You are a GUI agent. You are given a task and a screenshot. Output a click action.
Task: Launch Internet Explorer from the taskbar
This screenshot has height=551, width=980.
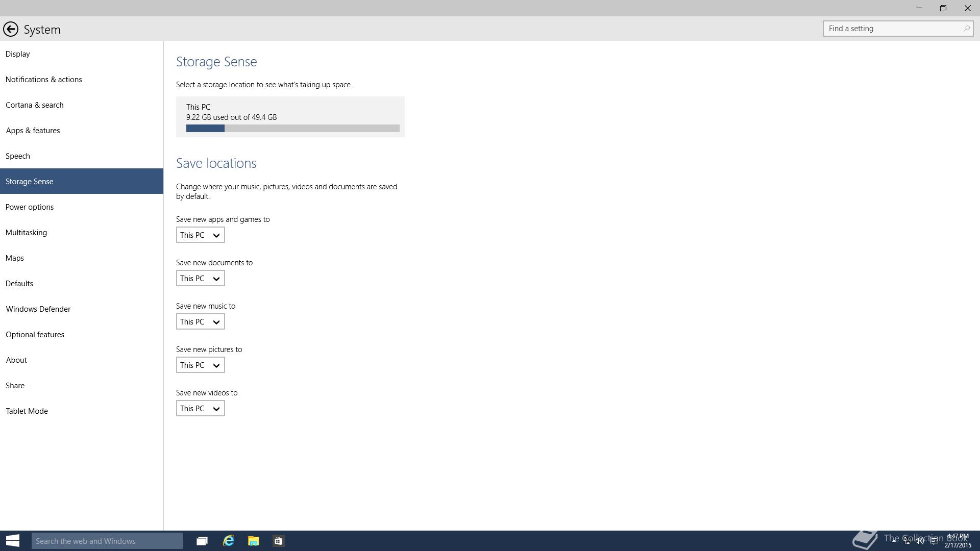(x=228, y=541)
